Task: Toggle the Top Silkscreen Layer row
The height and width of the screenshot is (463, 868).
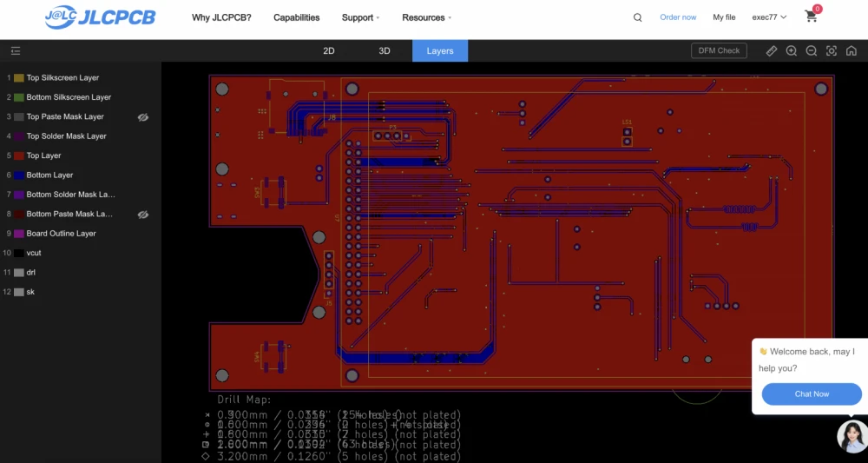Action: [x=62, y=78]
